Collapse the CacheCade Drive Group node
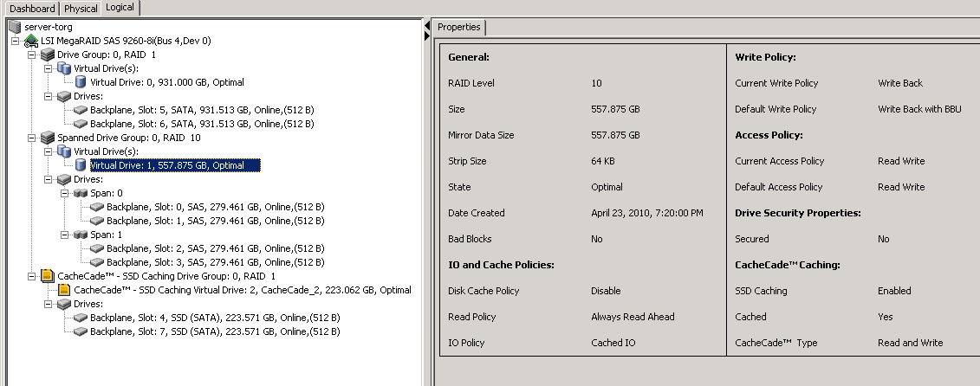This screenshot has width=980, height=386. tap(32, 276)
